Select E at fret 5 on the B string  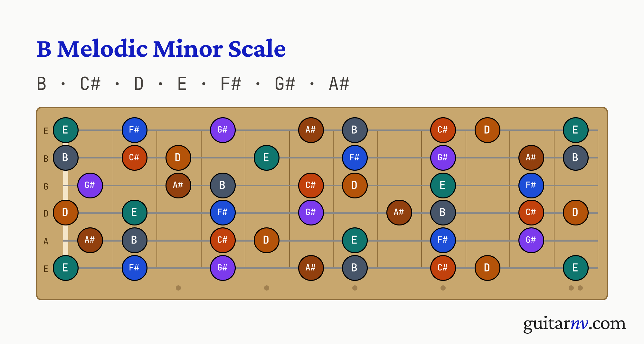pyautogui.click(x=267, y=158)
